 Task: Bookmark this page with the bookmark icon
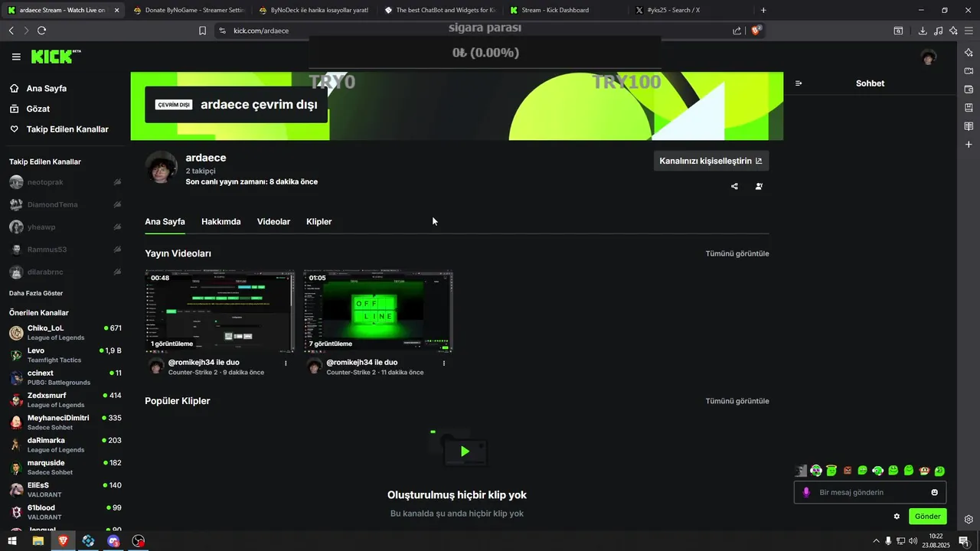pos(202,31)
